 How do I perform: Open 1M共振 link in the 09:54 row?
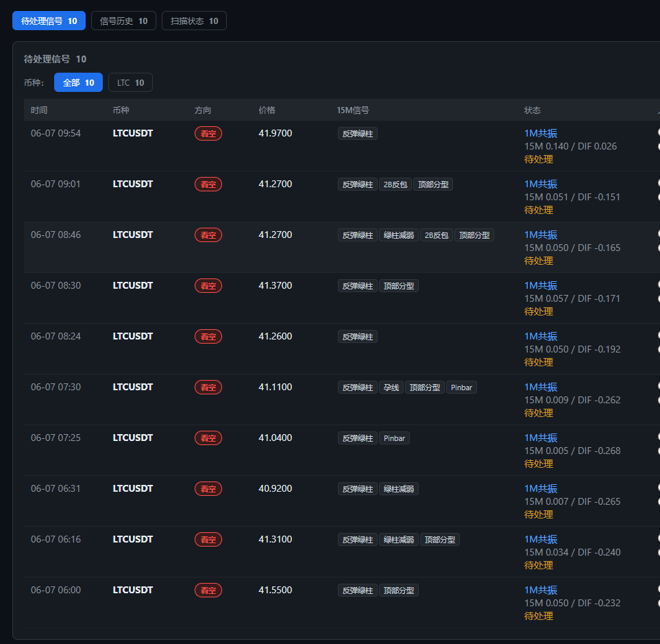(541, 134)
